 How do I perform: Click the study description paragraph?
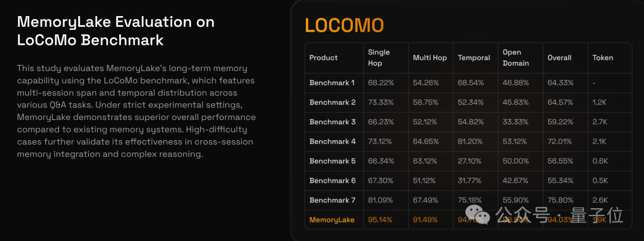(136, 111)
